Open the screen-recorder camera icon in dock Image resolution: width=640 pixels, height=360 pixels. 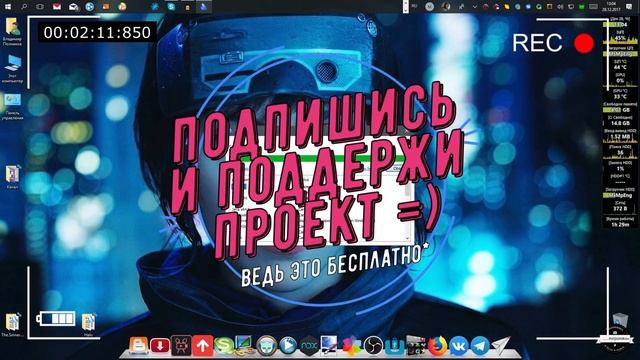181,346
